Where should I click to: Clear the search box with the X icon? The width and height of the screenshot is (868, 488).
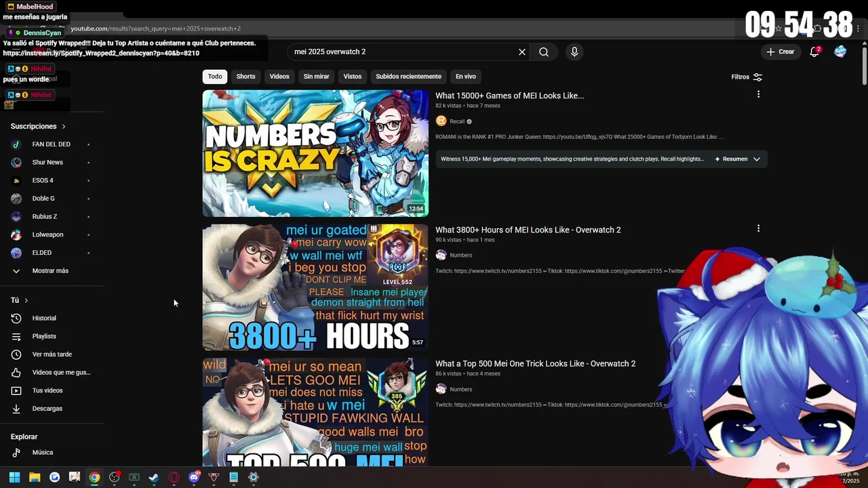coord(522,52)
